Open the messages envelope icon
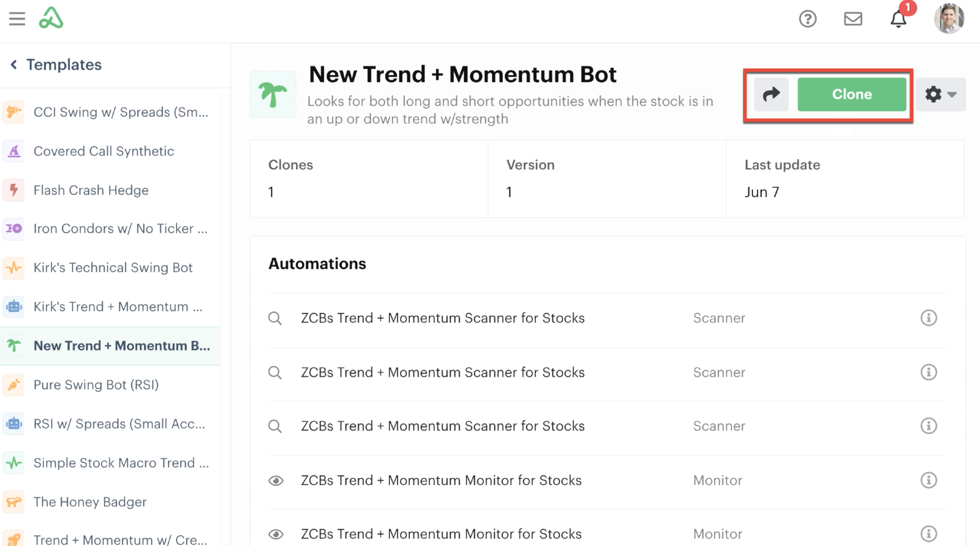Screen dimensions: 980x546 coord(852,19)
